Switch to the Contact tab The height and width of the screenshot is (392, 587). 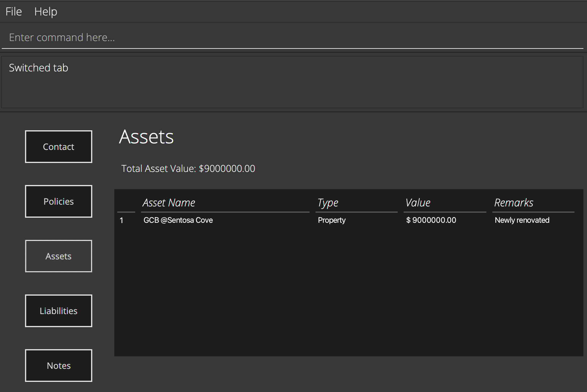tap(59, 147)
